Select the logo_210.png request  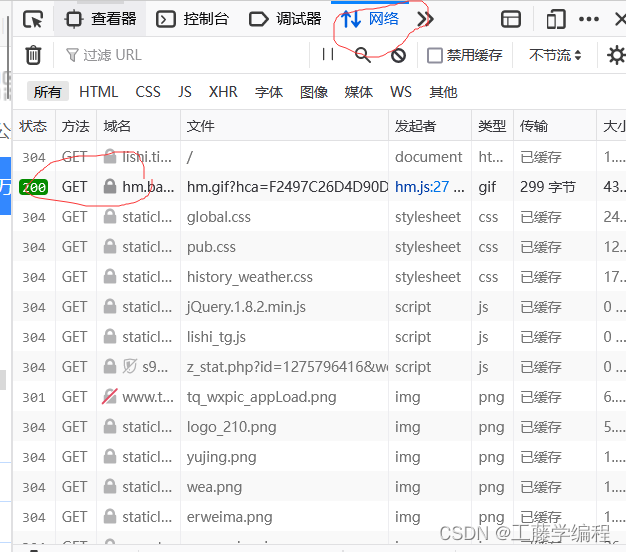click(231, 427)
